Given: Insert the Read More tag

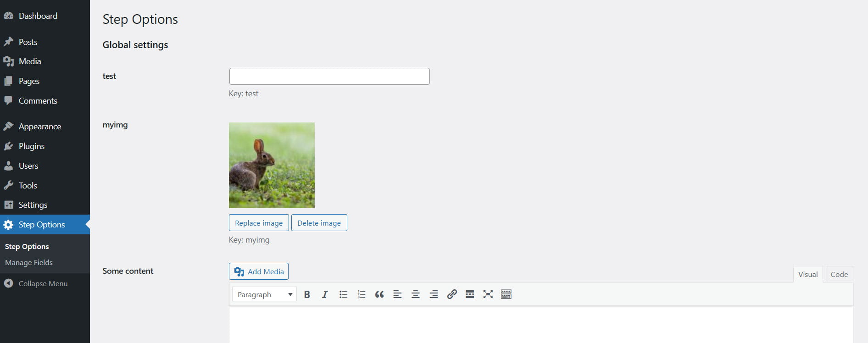Looking at the screenshot, I should (x=470, y=294).
